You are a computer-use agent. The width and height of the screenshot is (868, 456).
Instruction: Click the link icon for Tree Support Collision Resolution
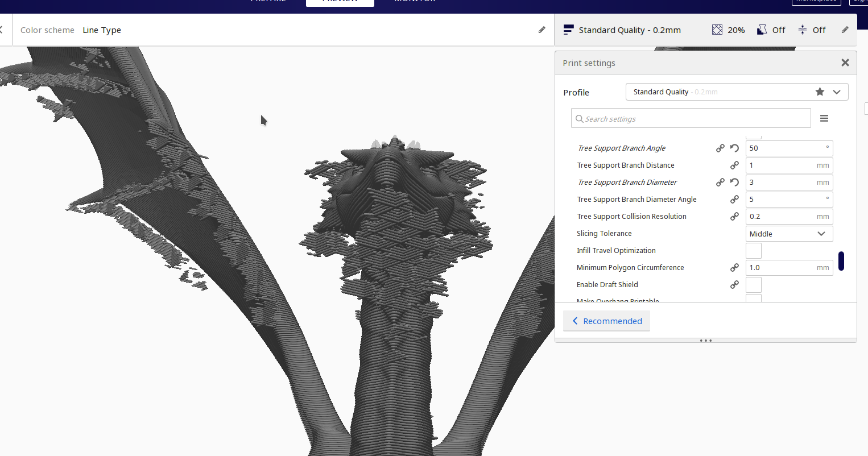[734, 216]
